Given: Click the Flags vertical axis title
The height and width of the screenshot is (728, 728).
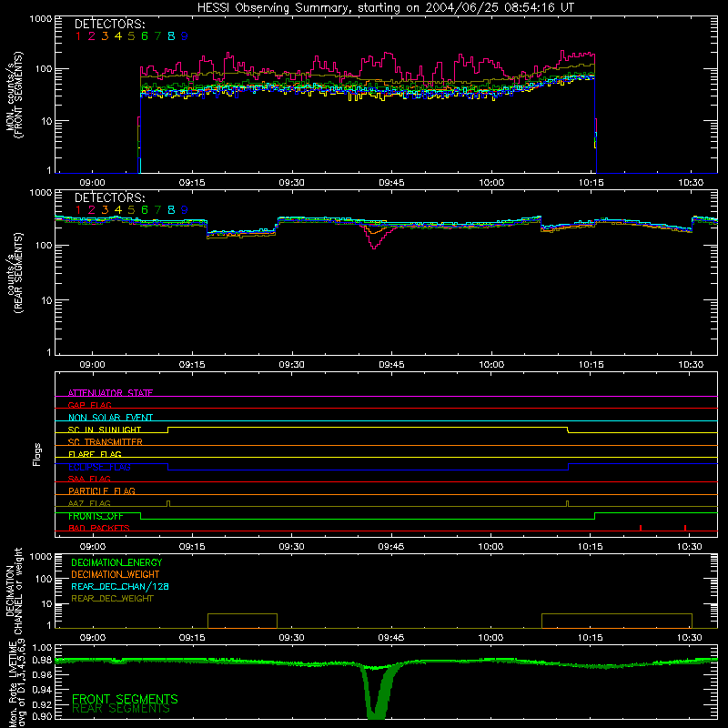Looking at the screenshot, I should point(36,454).
